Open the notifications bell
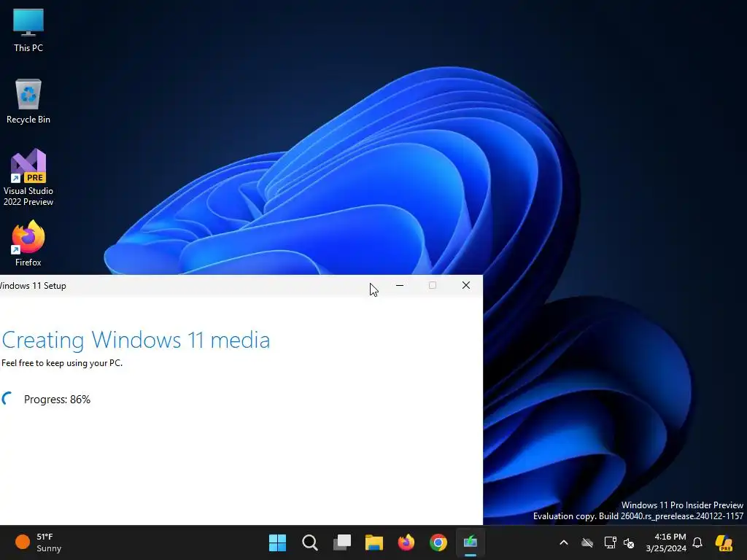747x560 pixels. 697,542
